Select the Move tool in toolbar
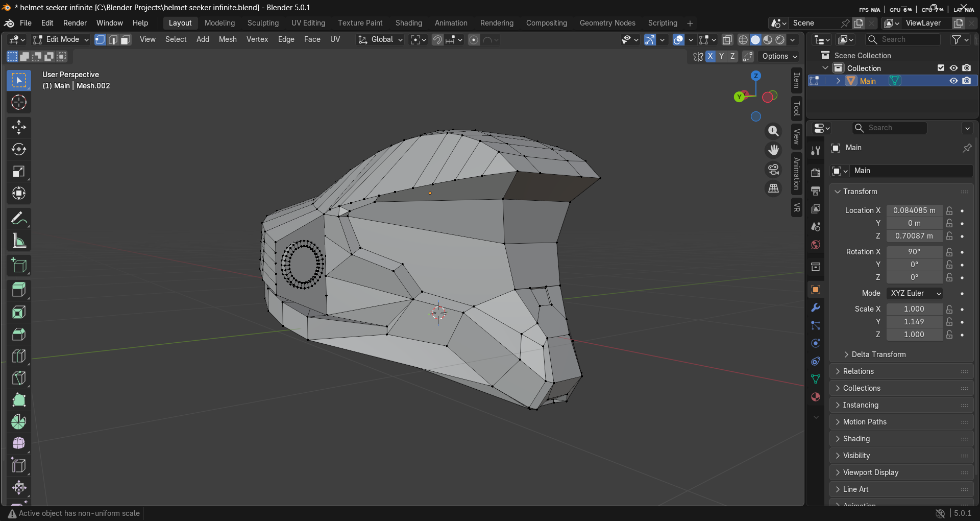The image size is (980, 521). click(x=19, y=127)
